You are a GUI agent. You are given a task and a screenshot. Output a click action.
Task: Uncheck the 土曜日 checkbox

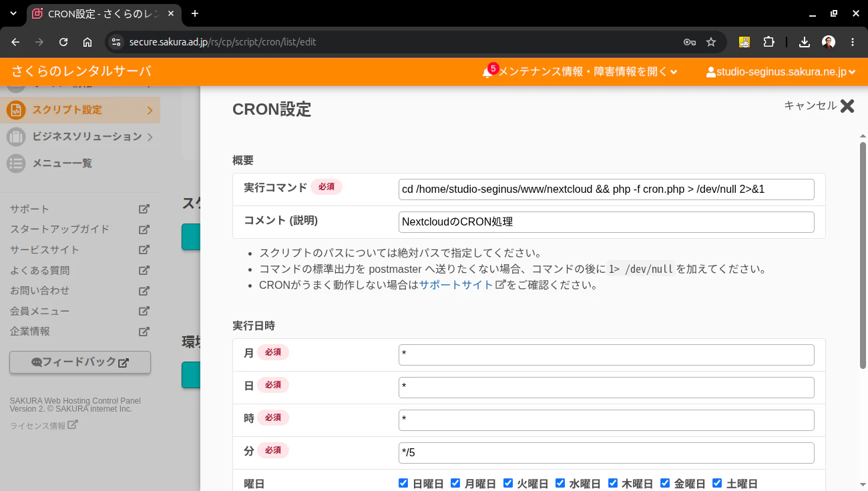click(717, 483)
